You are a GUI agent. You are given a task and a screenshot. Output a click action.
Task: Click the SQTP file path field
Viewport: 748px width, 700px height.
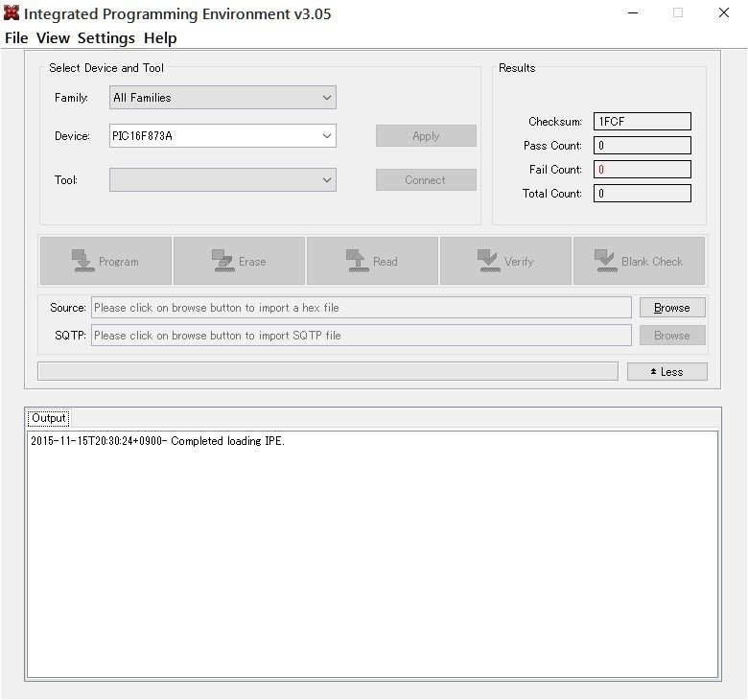362,336
